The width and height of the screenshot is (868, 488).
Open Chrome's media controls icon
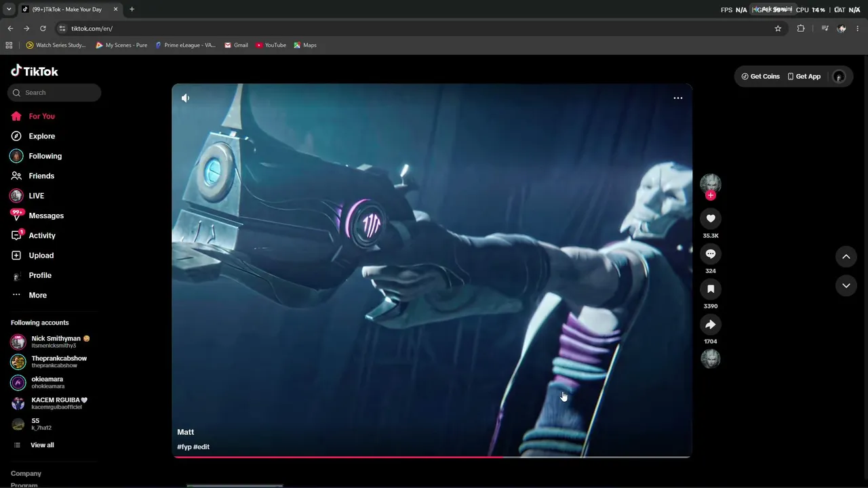825,28
